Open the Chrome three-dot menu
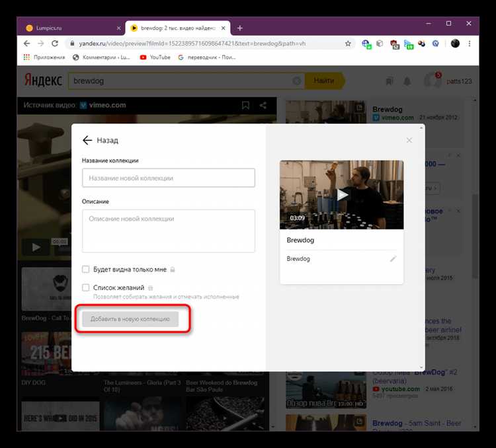 [x=470, y=44]
